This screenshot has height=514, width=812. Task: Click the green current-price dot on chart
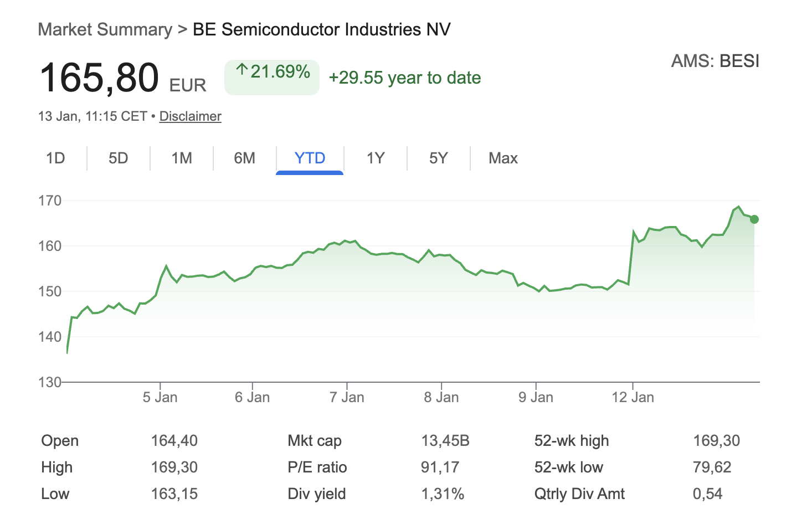coord(754,219)
